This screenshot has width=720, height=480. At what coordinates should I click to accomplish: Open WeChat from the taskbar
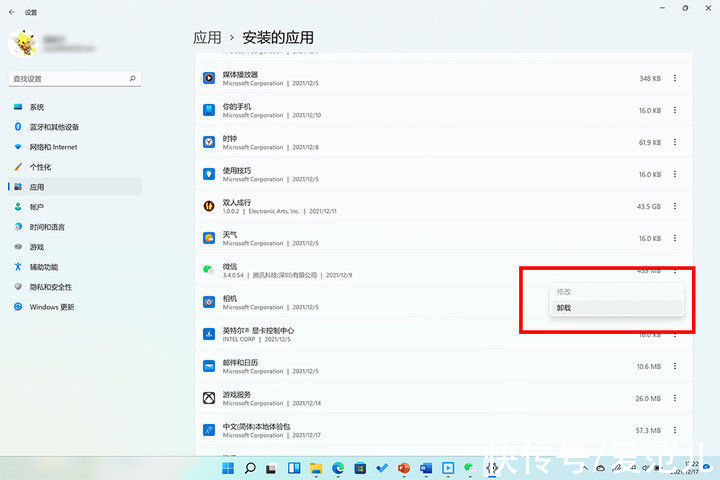coord(470,469)
